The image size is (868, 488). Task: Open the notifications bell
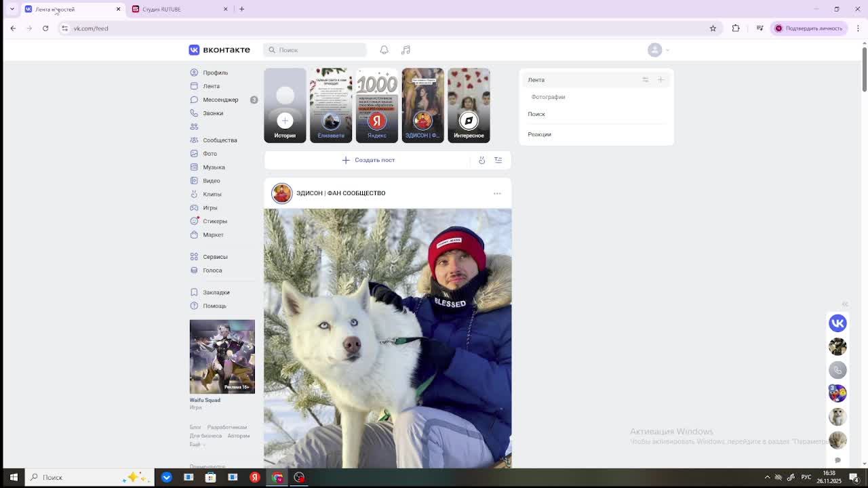[384, 50]
